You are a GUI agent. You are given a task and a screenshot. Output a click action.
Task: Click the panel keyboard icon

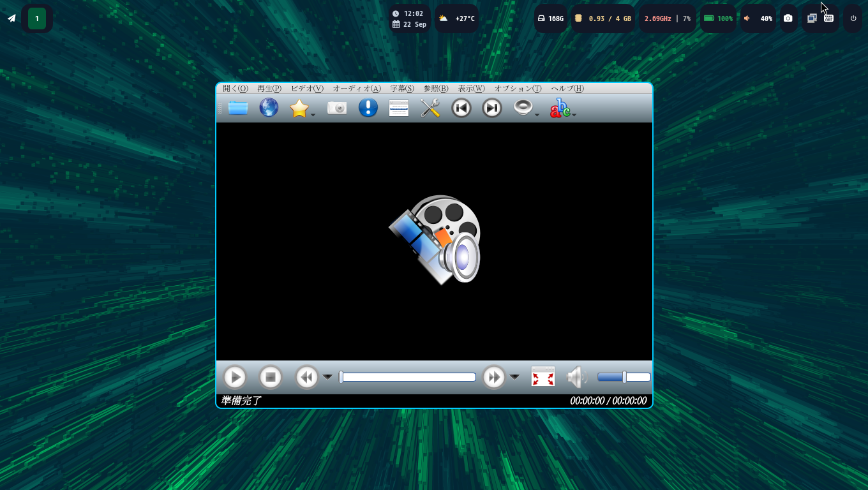[828, 19]
